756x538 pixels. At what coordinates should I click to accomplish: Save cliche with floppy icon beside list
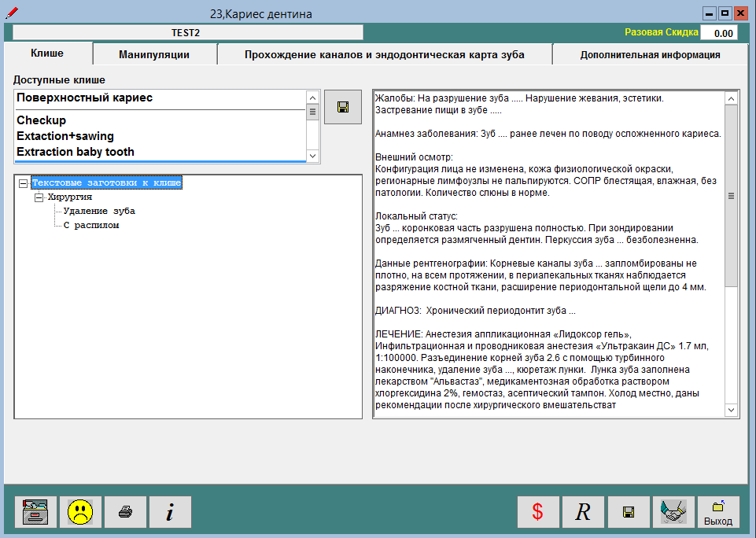click(x=343, y=107)
